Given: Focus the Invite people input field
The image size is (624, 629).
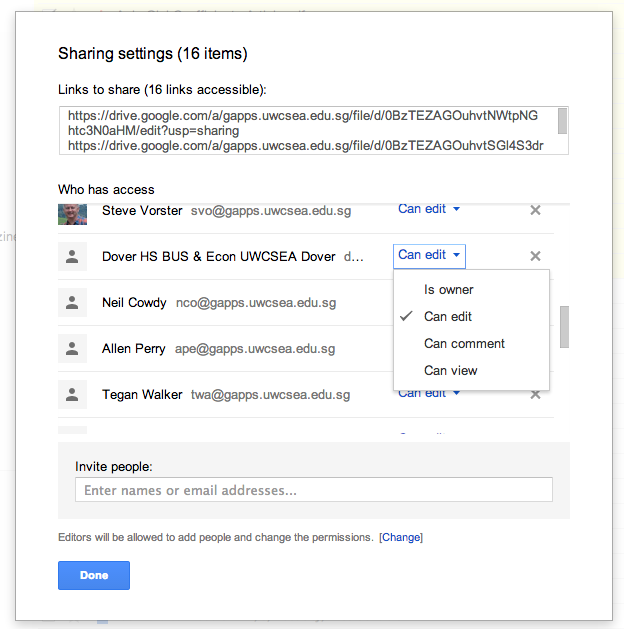Looking at the screenshot, I should [x=313, y=490].
